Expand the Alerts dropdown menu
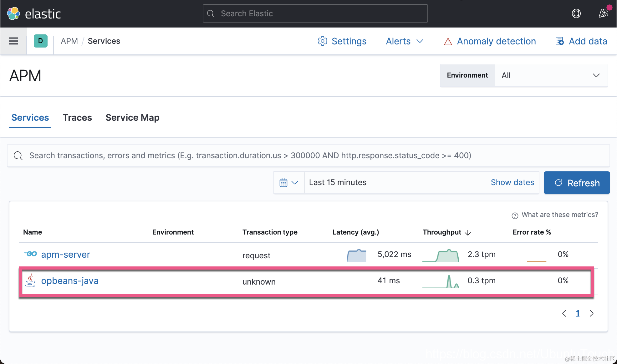 point(405,41)
